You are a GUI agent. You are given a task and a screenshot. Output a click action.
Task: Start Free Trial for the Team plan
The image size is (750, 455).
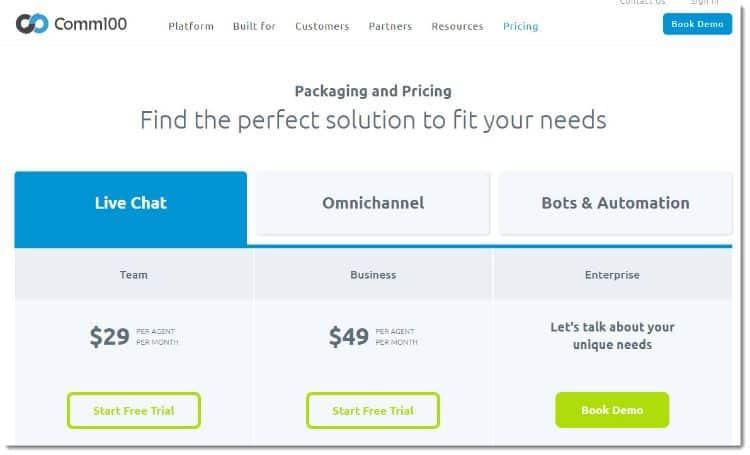coord(134,410)
